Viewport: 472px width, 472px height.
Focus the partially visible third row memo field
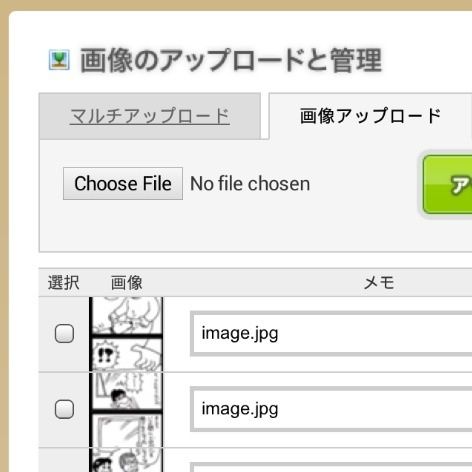point(331,467)
